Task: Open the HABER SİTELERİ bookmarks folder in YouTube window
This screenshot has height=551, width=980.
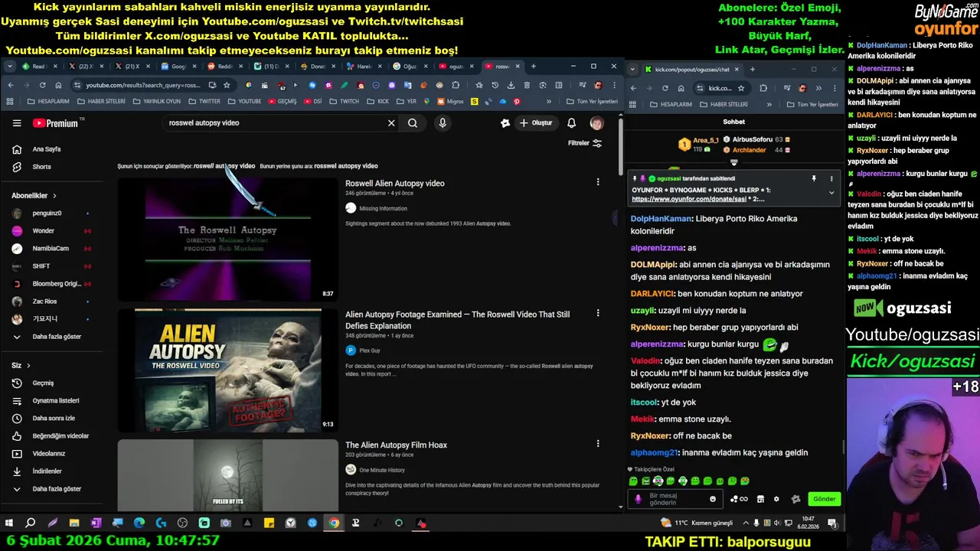Action: point(101,101)
